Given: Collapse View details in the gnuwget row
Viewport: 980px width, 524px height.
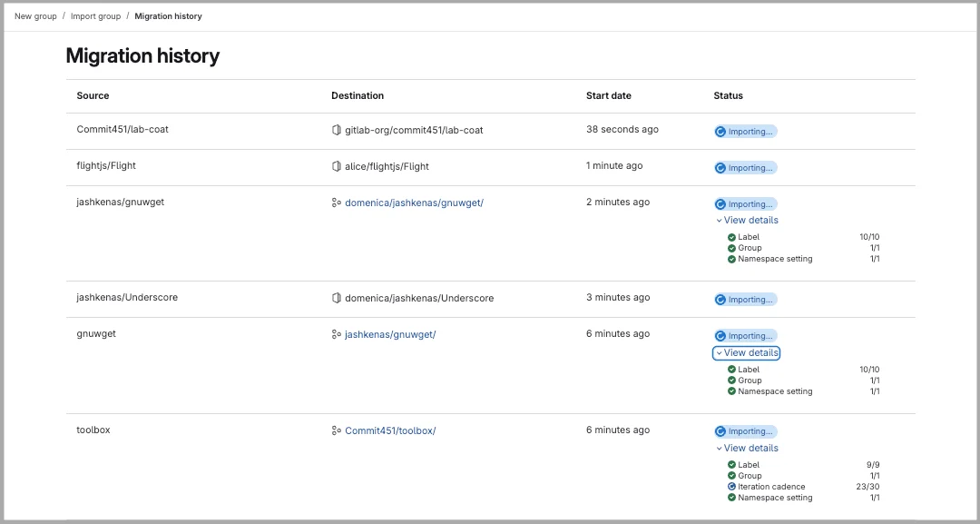Looking at the screenshot, I should click(x=746, y=352).
